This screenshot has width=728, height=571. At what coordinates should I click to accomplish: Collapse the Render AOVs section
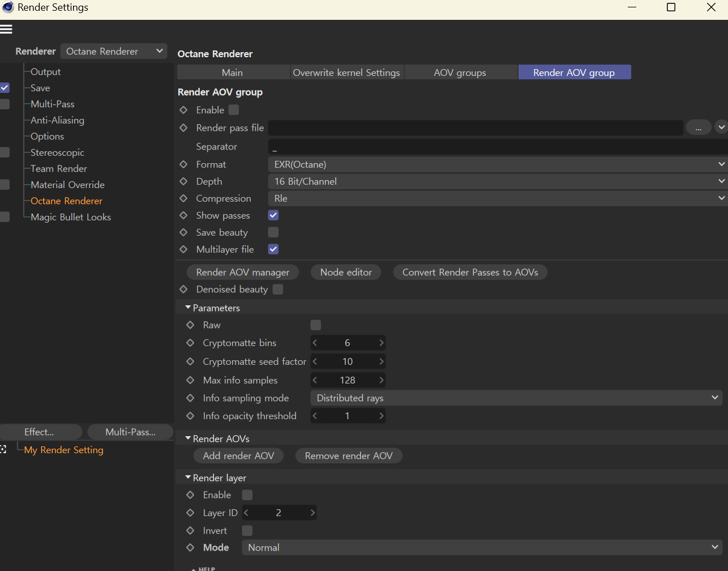click(x=188, y=438)
